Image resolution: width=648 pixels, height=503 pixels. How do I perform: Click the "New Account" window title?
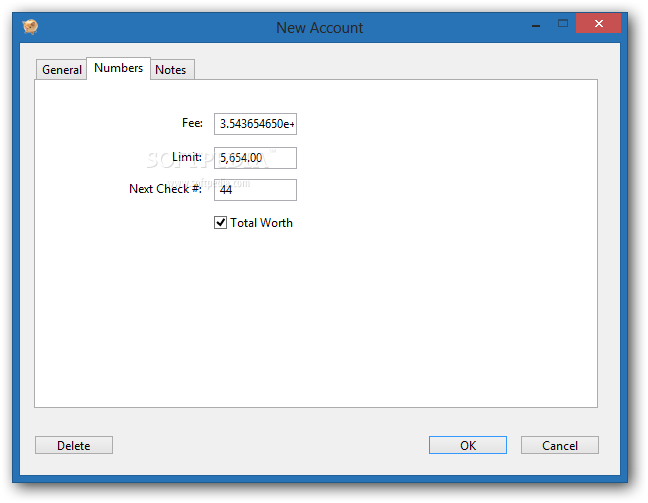[319, 28]
